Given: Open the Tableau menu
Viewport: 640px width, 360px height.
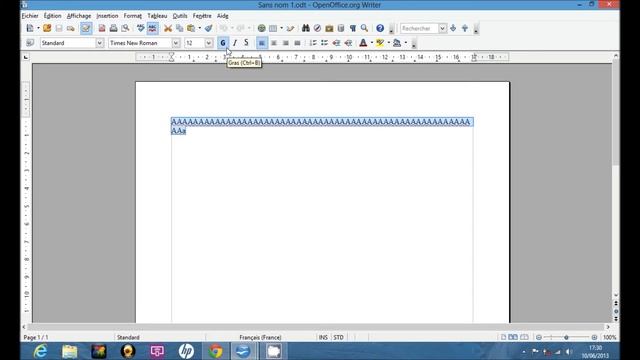Looking at the screenshot, I should coord(157,16).
